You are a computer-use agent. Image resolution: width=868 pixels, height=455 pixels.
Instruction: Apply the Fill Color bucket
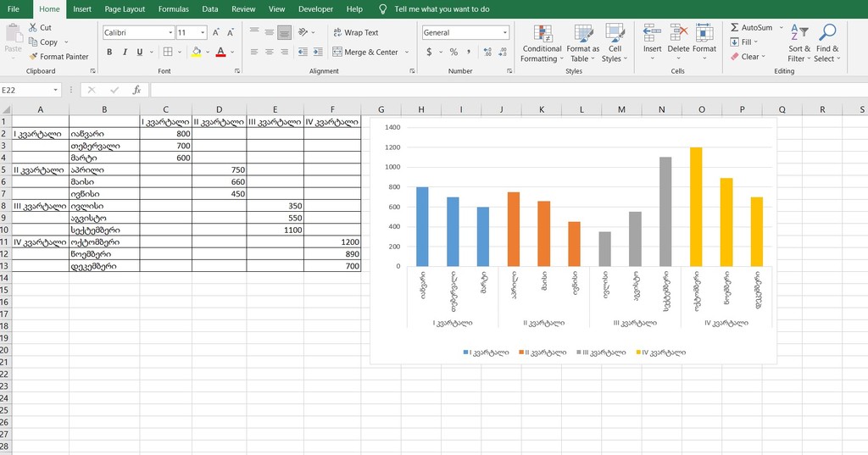click(196, 52)
